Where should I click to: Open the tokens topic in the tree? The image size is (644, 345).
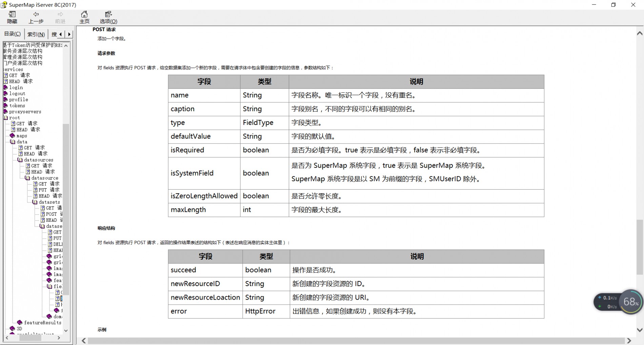17,106
